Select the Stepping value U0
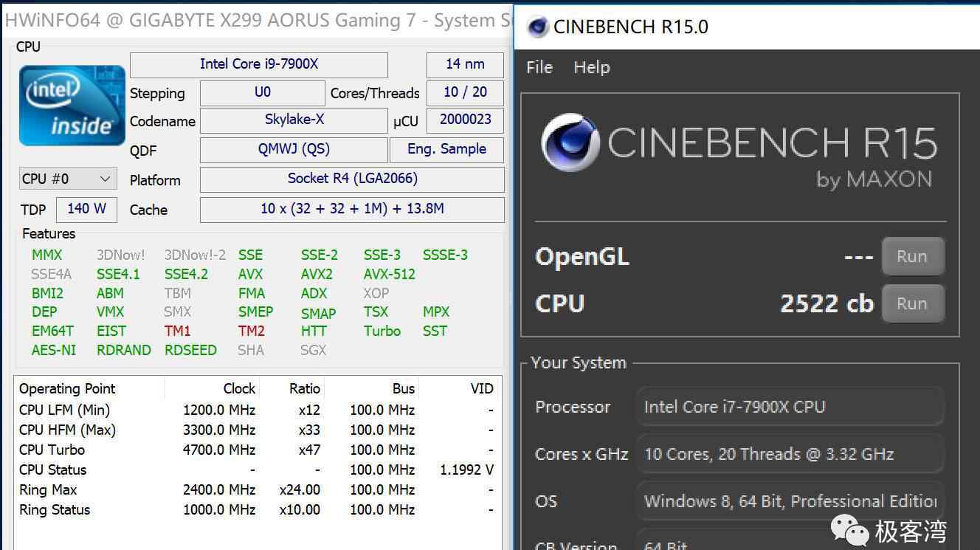Image resolution: width=980 pixels, height=550 pixels. (x=263, y=93)
